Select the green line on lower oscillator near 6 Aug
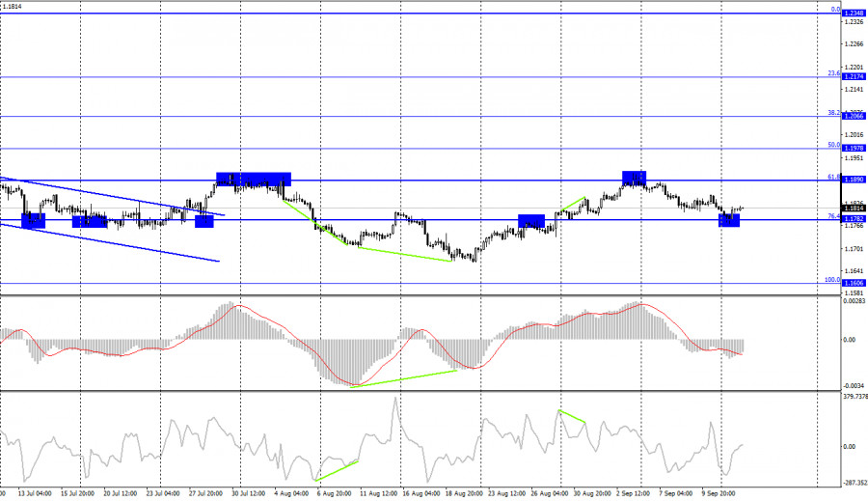Viewport: 868px width, 501px height. 336,470
